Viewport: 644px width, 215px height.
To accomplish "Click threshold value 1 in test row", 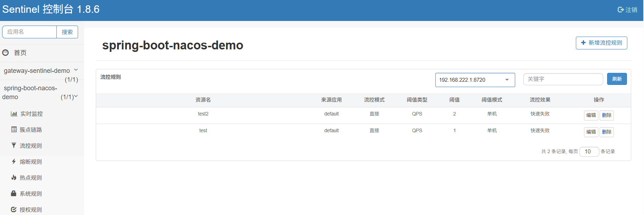I will pos(455,130).
